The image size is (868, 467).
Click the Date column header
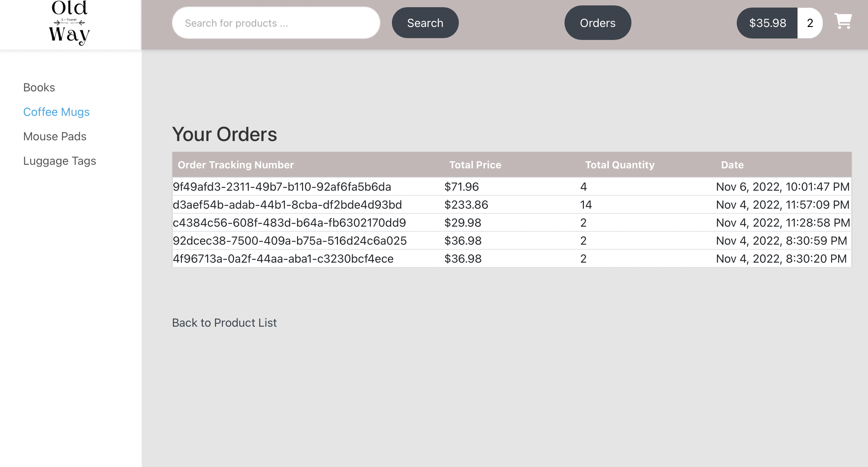732,164
